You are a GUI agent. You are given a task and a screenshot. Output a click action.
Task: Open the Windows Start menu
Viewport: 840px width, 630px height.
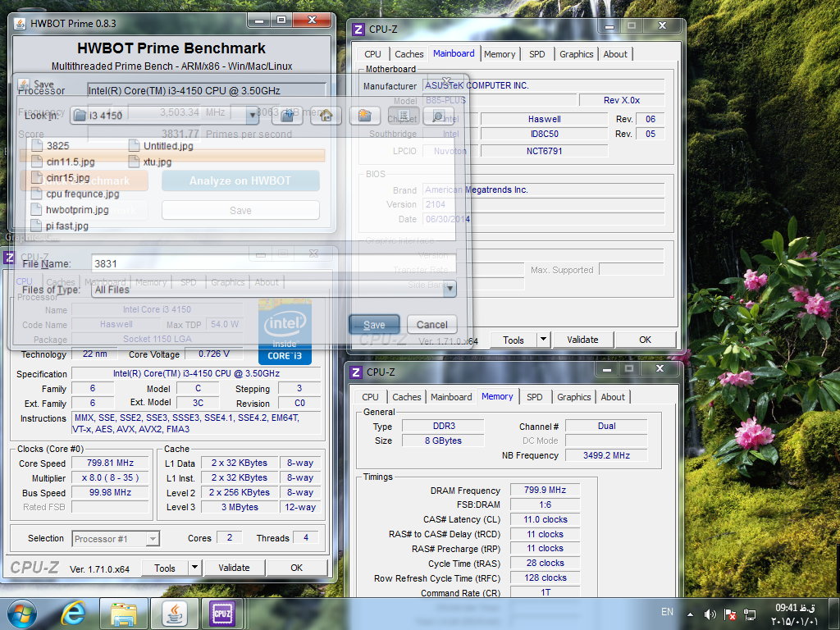point(22,614)
